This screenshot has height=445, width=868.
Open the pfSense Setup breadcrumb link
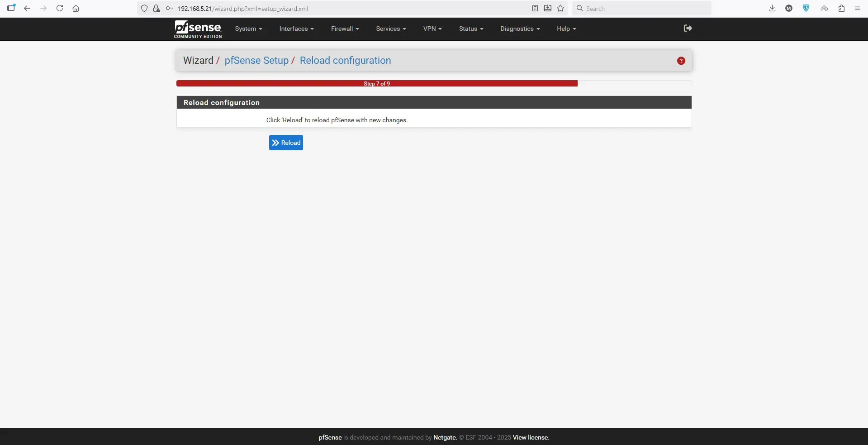pyautogui.click(x=256, y=60)
